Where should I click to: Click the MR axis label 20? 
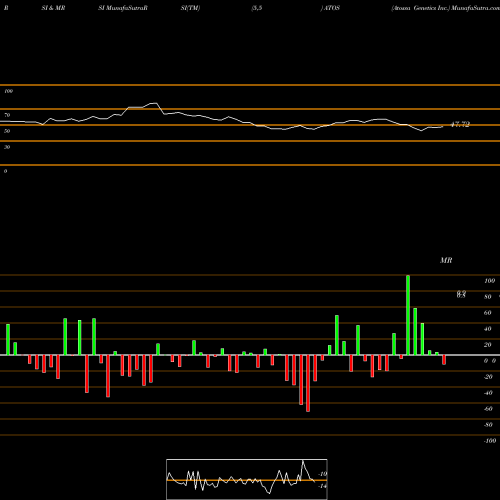pos(488,345)
